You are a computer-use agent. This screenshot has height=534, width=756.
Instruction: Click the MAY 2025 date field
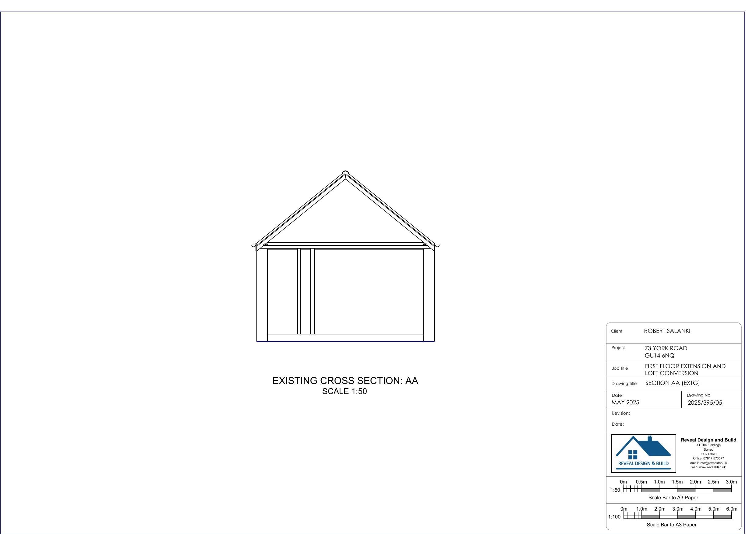coord(625,402)
